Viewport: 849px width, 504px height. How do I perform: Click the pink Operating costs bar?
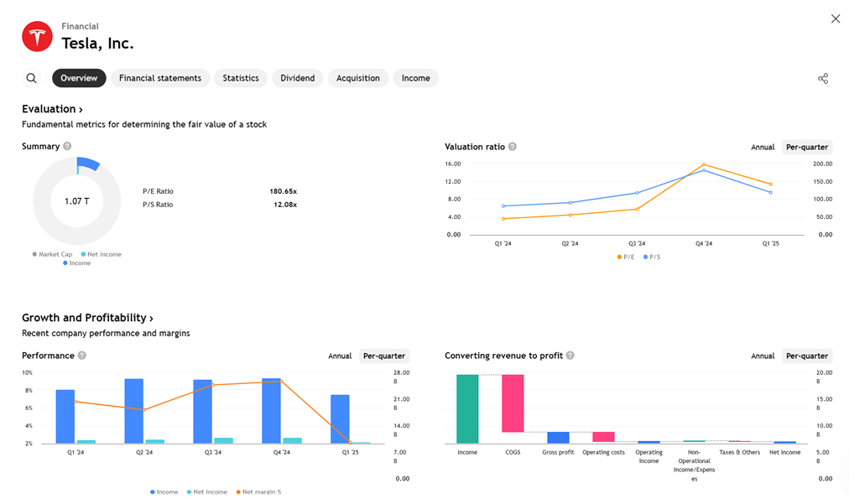[604, 437]
